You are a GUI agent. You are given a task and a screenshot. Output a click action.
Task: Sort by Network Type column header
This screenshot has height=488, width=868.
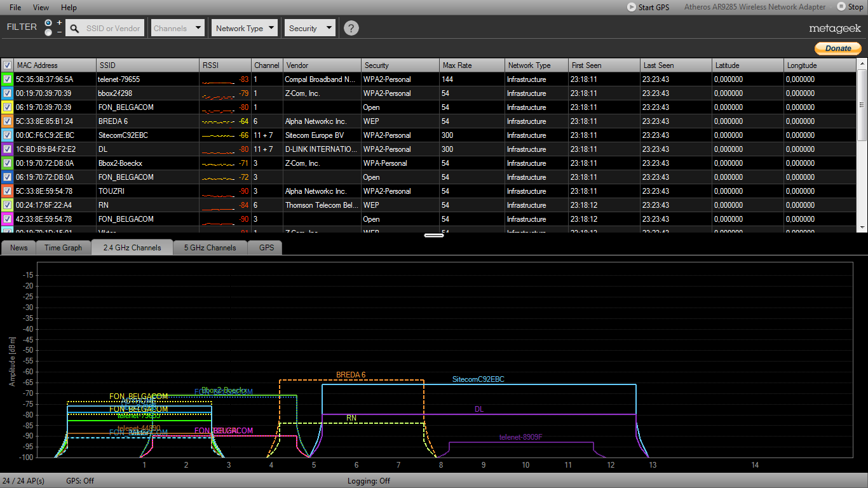pyautogui.click(x=536, y=65)
